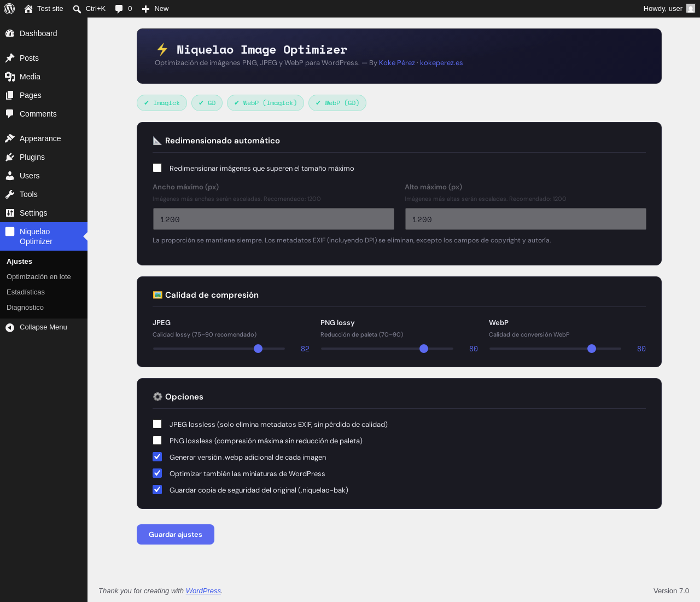700x602 pixels.
Task: Click the Posts pushpin icon
Action: click(10, 58)
